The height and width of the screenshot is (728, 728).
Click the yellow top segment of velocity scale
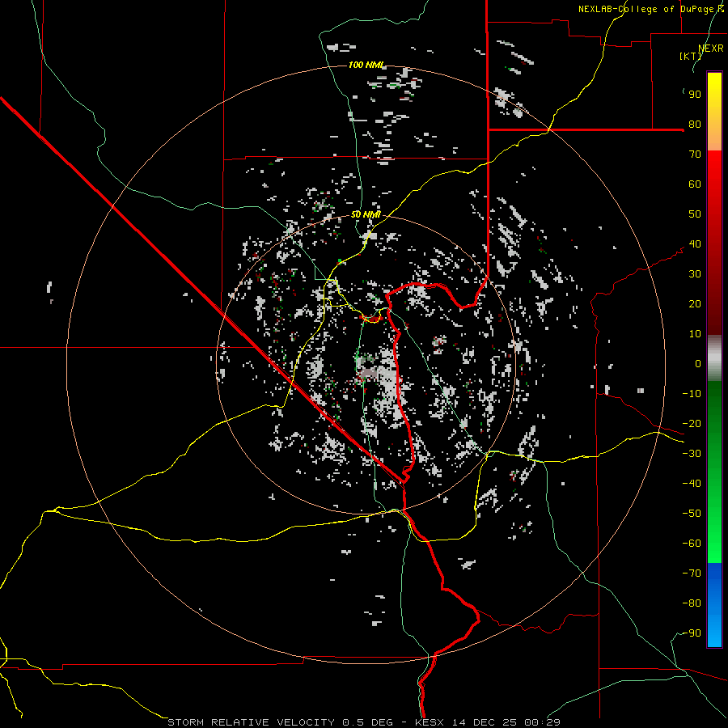pos(714,112)
